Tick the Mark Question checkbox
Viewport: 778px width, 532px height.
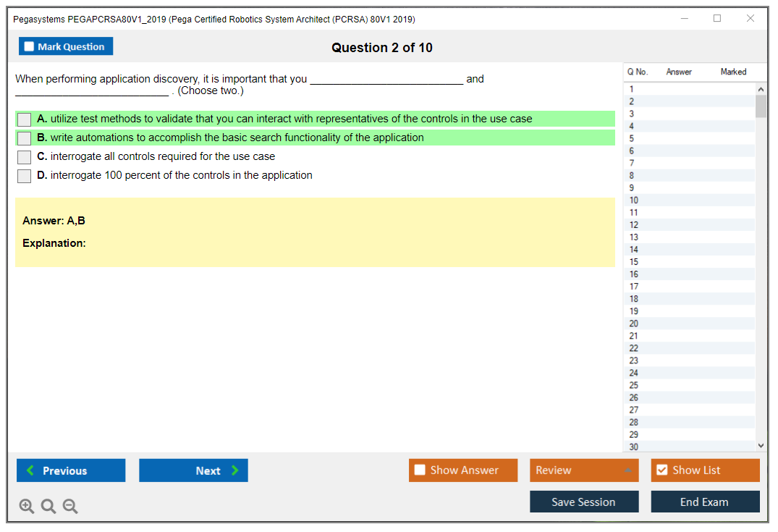tap(30, 46)
